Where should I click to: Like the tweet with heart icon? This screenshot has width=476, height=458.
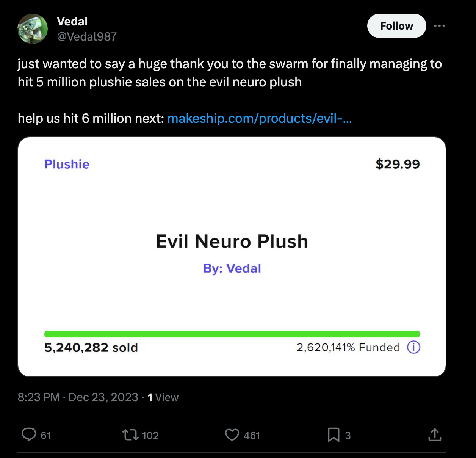pyautogui.click(x=232, y=434)
